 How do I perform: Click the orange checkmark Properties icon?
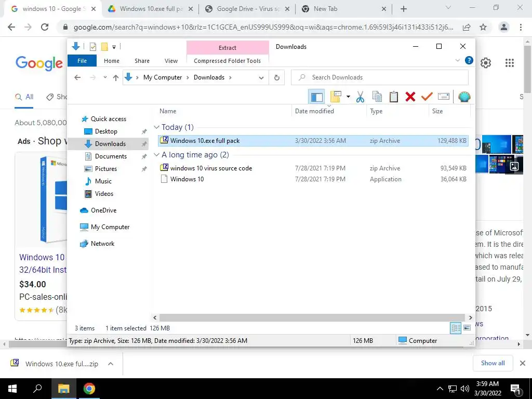pyautogui.click(x=427, y=97)
